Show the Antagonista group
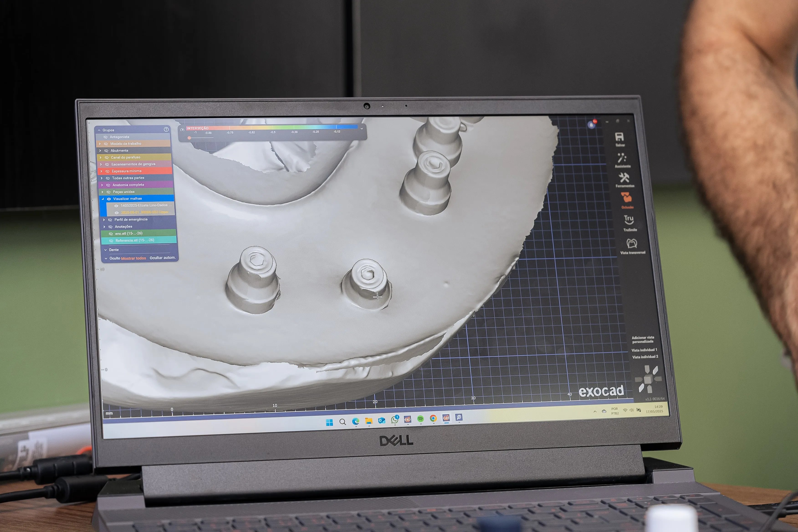 point(105,137)
